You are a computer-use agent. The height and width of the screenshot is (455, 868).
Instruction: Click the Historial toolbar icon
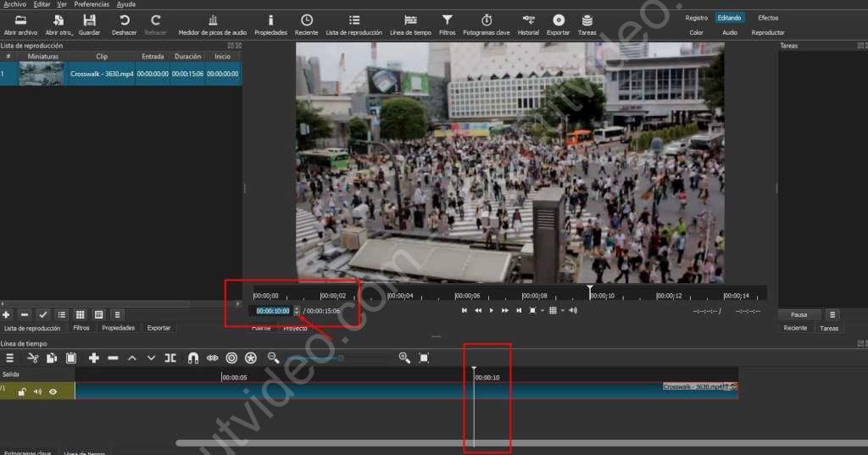[528, 20]
